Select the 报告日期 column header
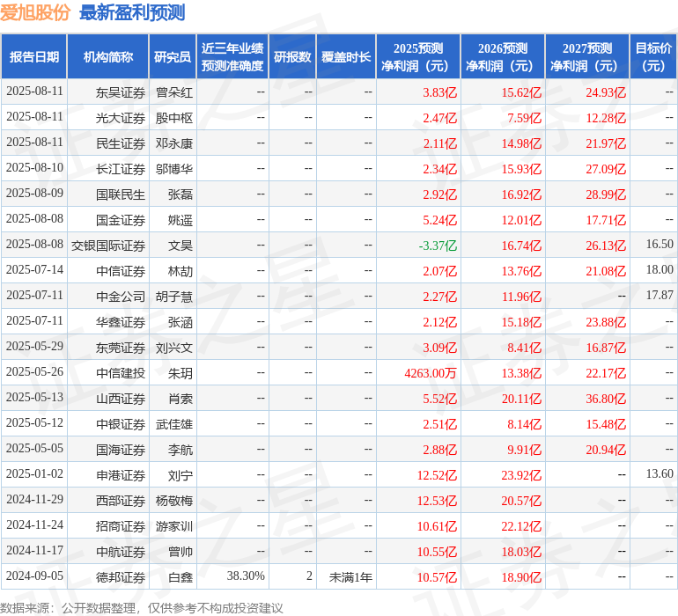The height and width of the screenshot is (616, 678). [34, 56]
